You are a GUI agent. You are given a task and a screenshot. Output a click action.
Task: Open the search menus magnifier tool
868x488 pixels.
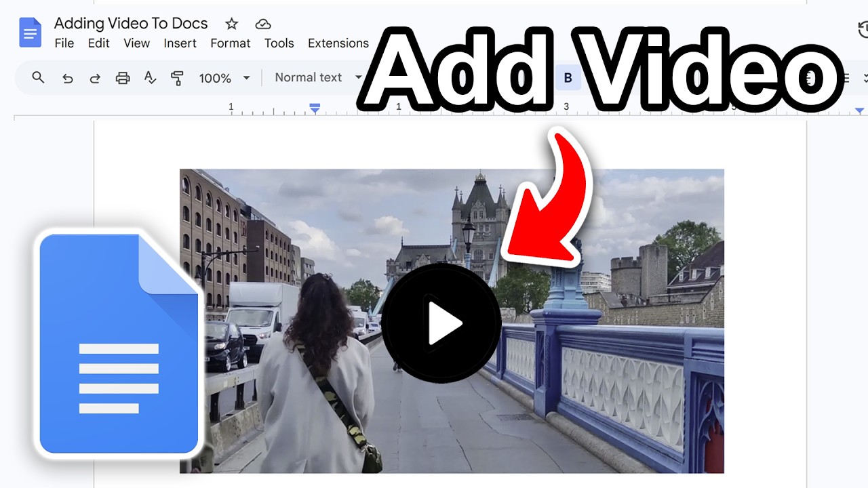(38, 77)
